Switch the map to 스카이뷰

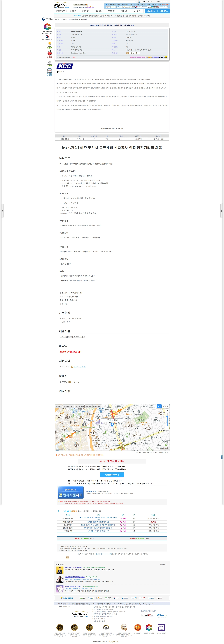click(x=165, y=406)
